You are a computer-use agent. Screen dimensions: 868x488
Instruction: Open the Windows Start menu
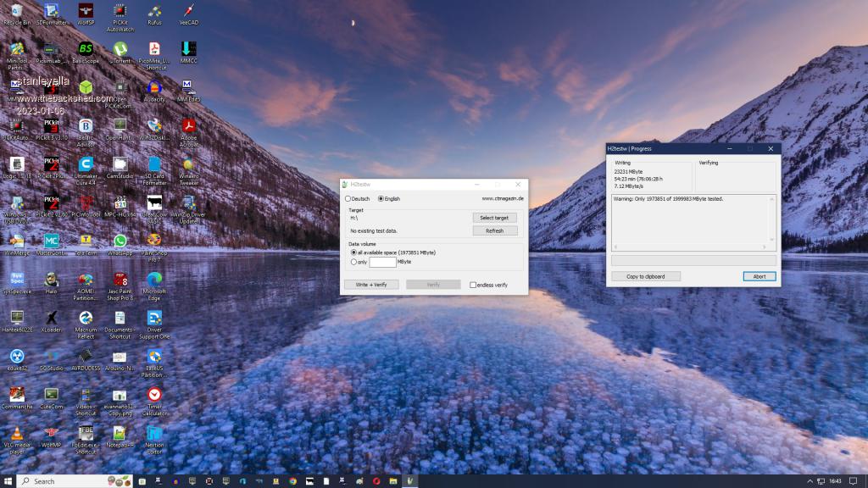8,480
